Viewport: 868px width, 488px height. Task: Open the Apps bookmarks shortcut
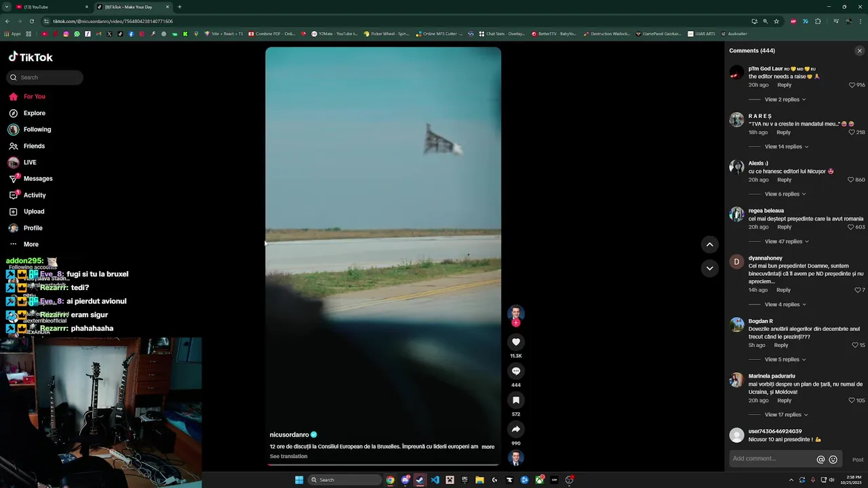(12, 34)
